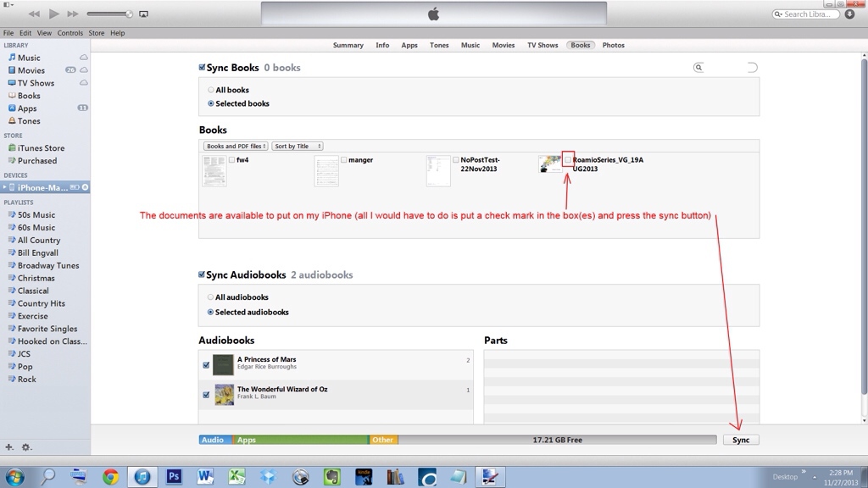Screen dimensions: 868x488
Task: Switch to the Summary tab
Action: click(x=348, y=46)
